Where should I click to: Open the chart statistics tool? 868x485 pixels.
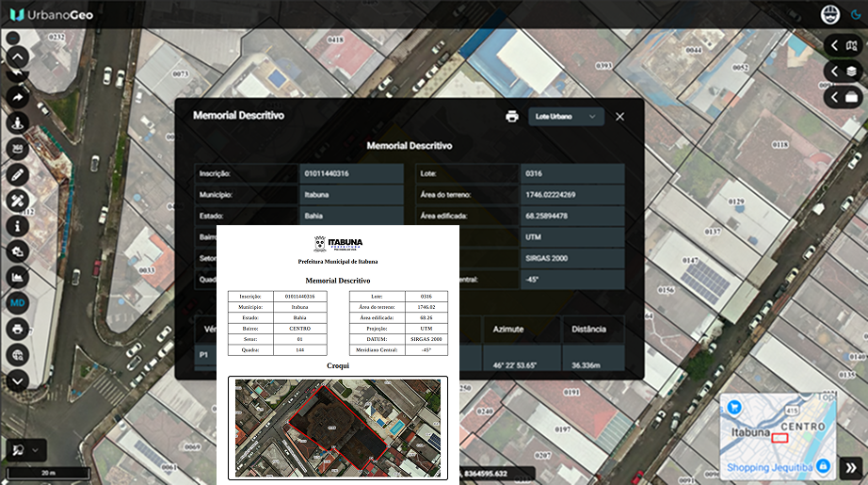[x=17, y=277]
